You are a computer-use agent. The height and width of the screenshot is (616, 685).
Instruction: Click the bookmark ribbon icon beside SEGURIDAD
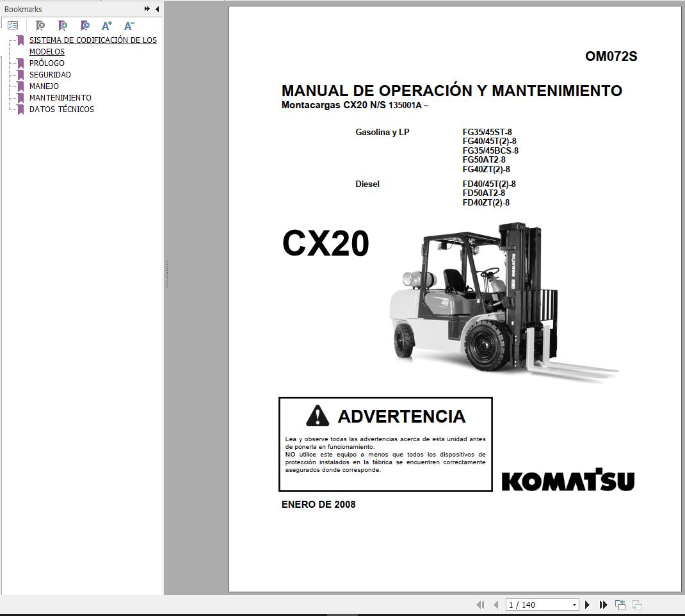coord(20,75)
